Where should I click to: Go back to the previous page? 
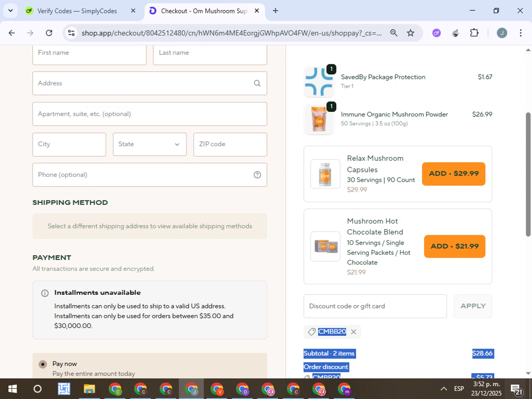pos(12,33)
